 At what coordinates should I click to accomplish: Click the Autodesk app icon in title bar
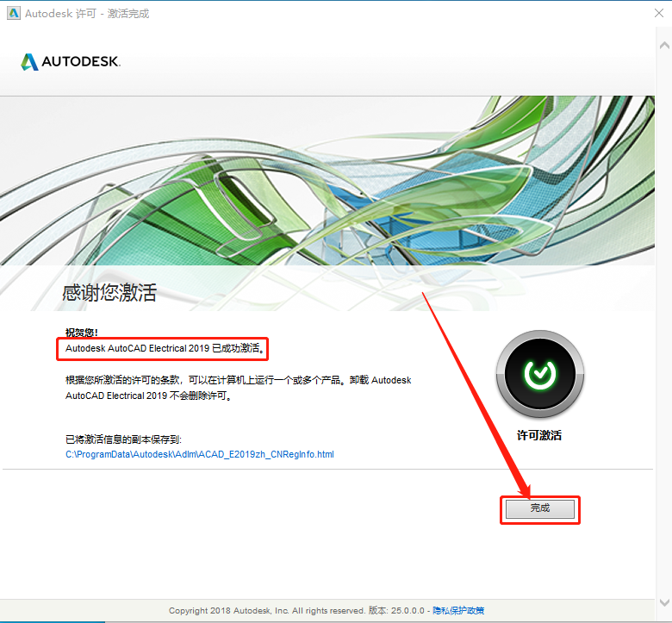pyautogui.click(x=14, y=13)
